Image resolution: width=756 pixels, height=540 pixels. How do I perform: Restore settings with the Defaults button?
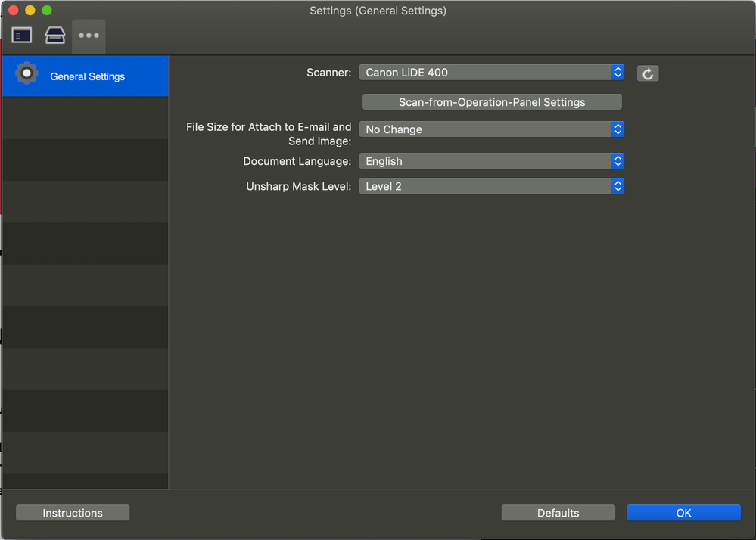(x=558, y=512)
